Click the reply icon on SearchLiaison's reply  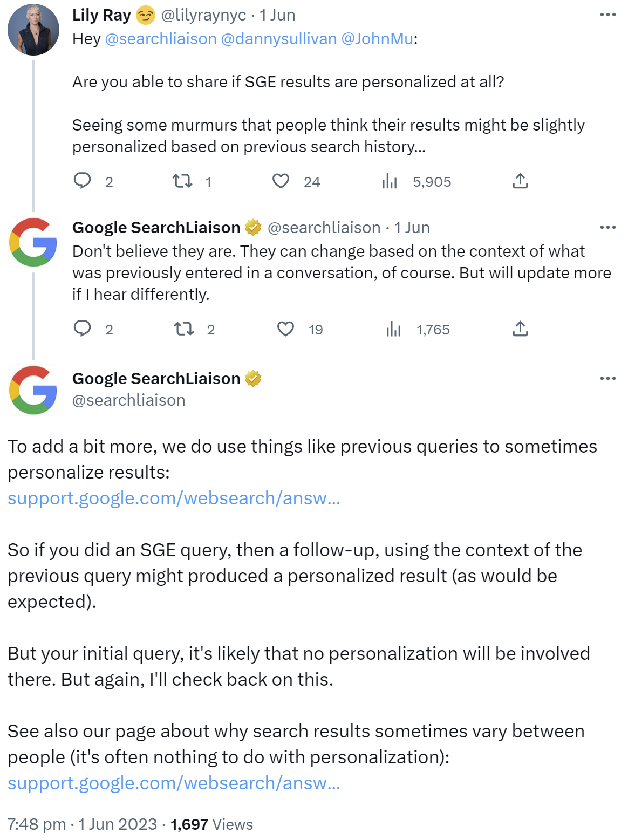[x=84, y=329]
